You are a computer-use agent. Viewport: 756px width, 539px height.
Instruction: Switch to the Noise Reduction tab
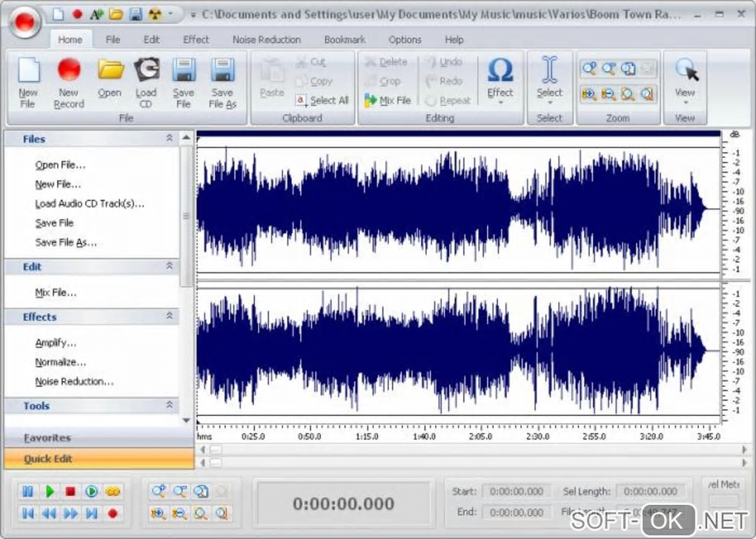pos(267,40)
